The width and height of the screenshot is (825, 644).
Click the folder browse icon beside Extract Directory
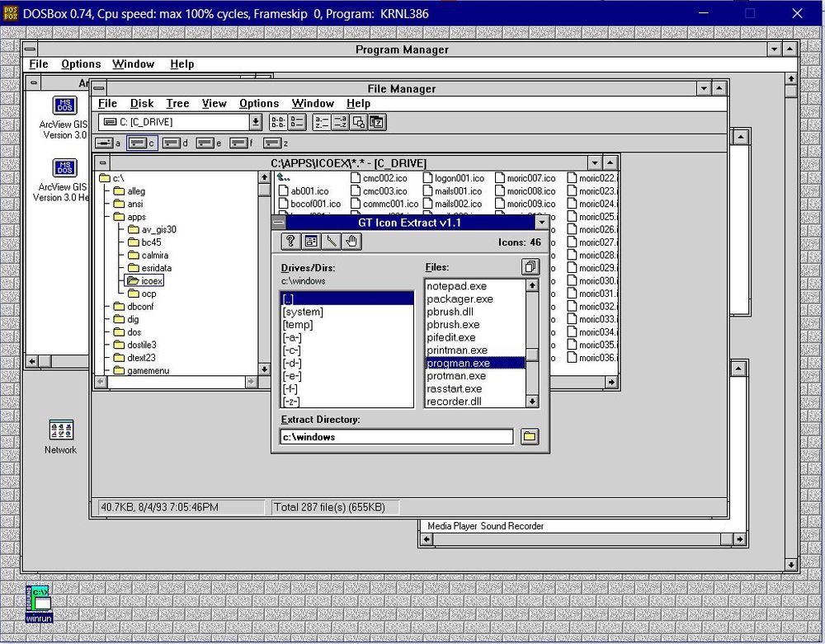(x=530, y=436)
